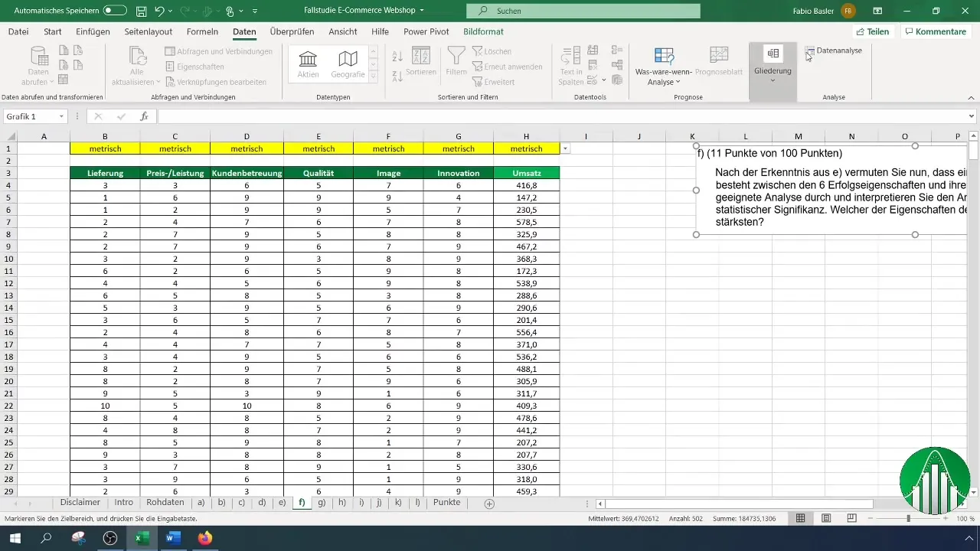Click the vertical scrollbar down arrow
The height and width of the screenshot is (551, 980).
[x=974, y=492]
